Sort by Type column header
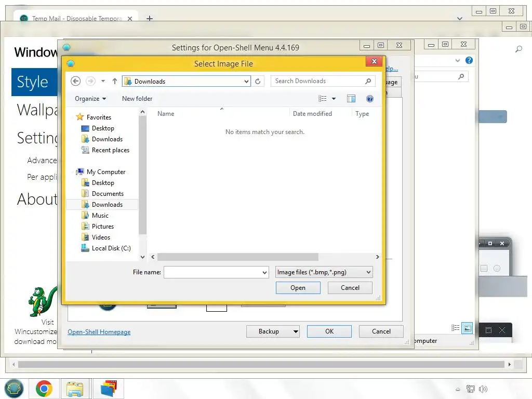This screenshot has height=399, width=532. 362,114
